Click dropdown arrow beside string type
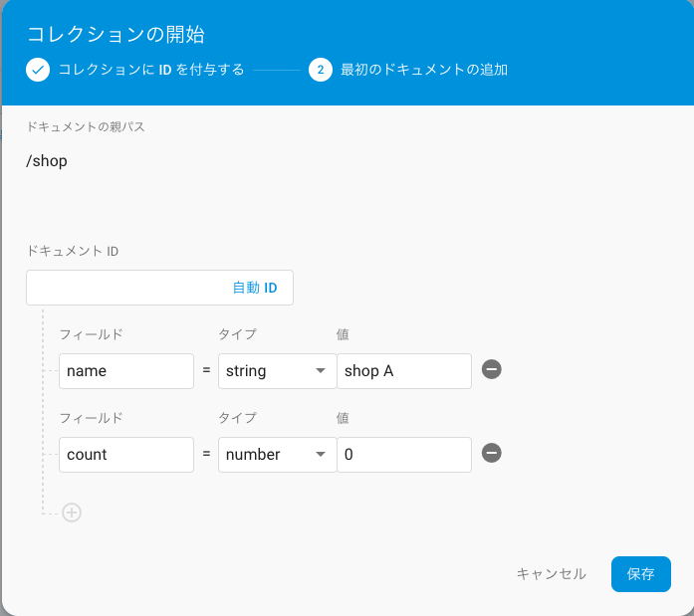Image resolution: width=694 pixels, height=616 pixels. pyautogui.click(x=321, y=370)
